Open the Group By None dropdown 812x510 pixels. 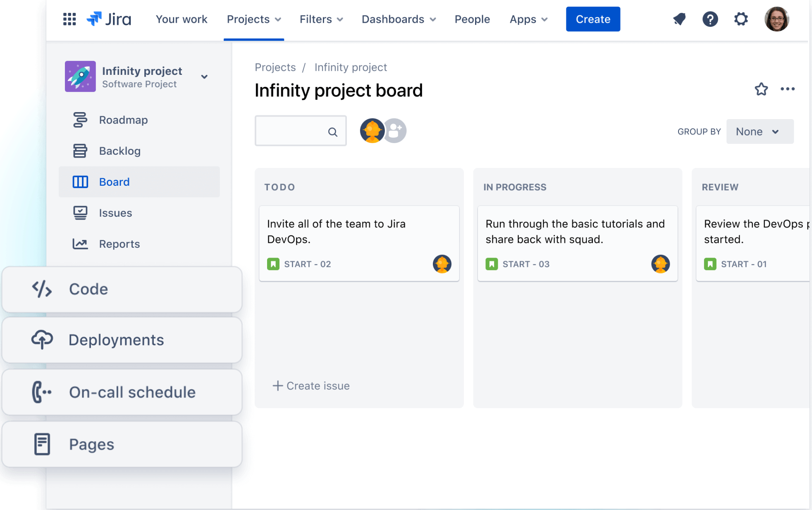click(x=759, y=132)
